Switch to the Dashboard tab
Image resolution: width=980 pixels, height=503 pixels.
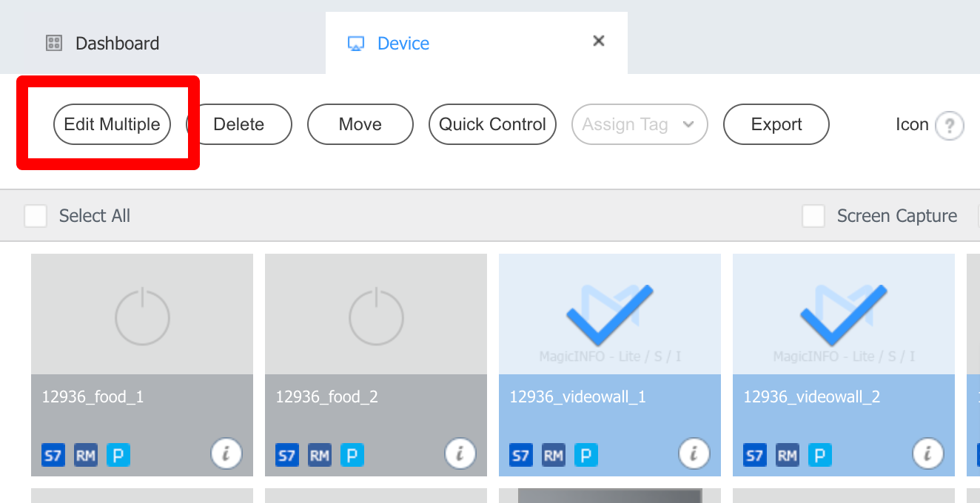tap(103, 43)
